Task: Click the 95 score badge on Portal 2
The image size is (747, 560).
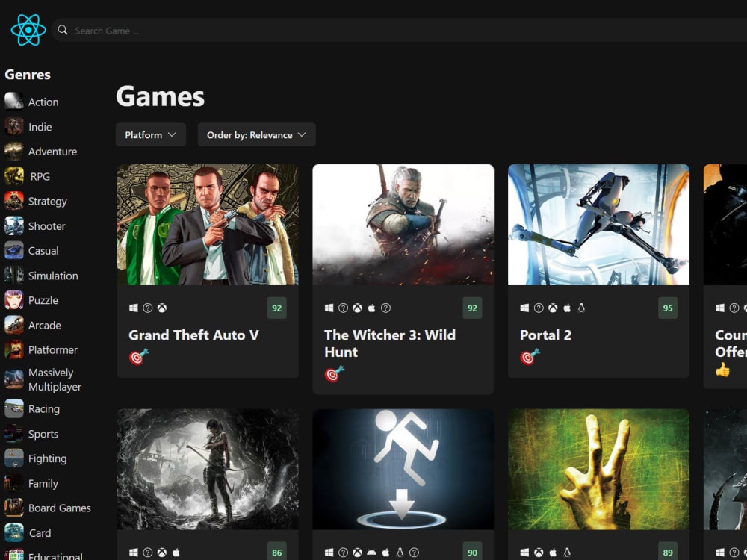Action: (x=667, y=308)
